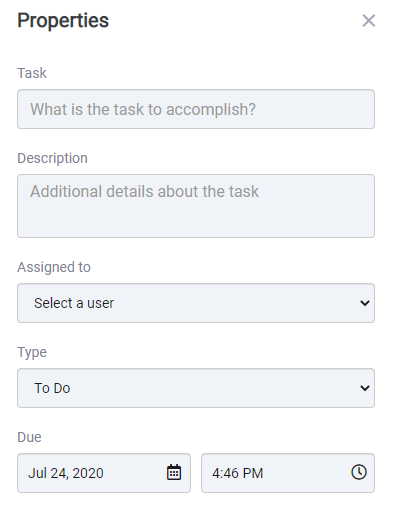Click the Due field label
This screenshot has width=393, height=507.
click(29, 437)
